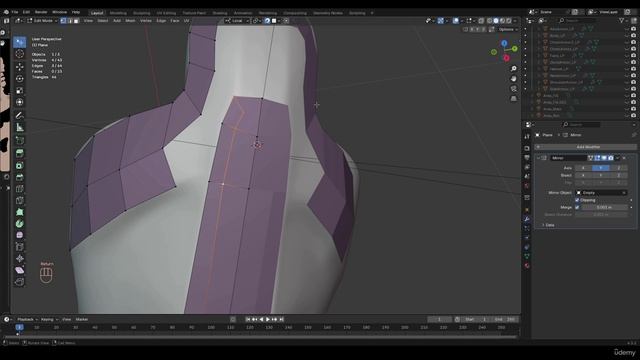Pick the Loop Cut tool
The width and height of the screenshot is (640, 360).
(x=20, y=189)
